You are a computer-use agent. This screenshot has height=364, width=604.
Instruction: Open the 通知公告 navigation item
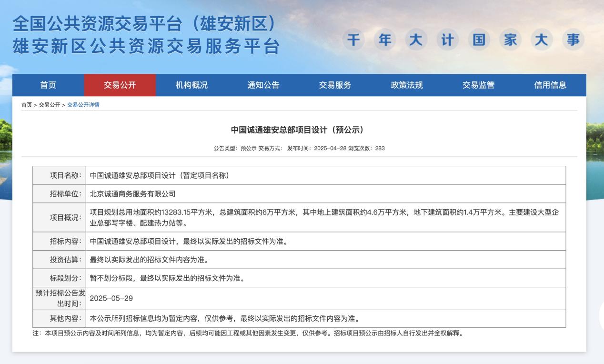[x=263, y=85]
